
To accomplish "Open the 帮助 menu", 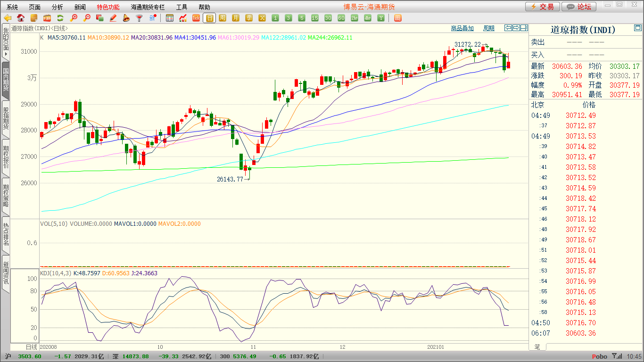I will tap(205, 7).
